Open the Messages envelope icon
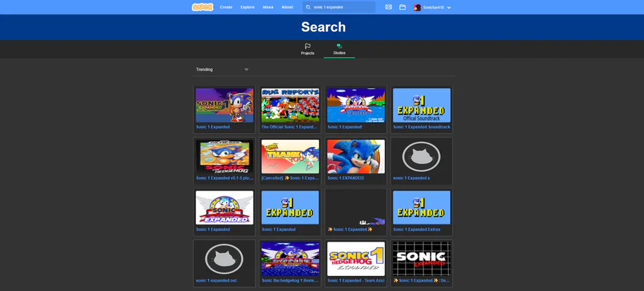 coord(389,7)
